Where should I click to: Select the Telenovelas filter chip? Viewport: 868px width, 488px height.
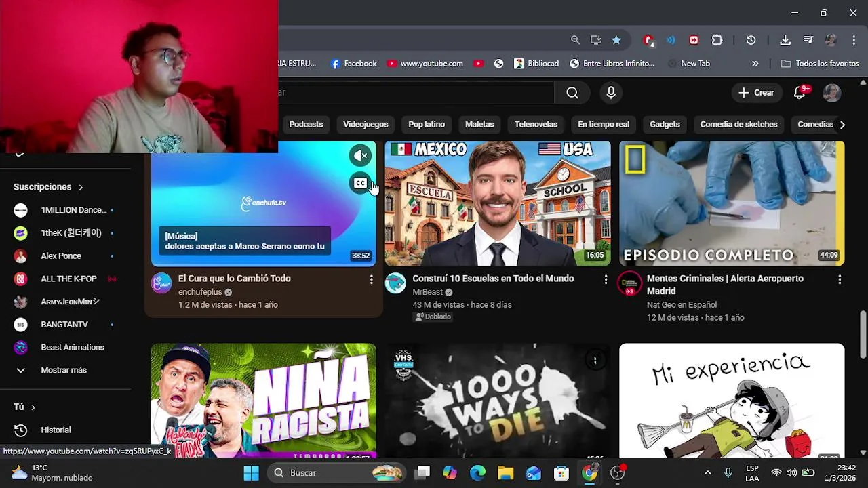[536, 125]
